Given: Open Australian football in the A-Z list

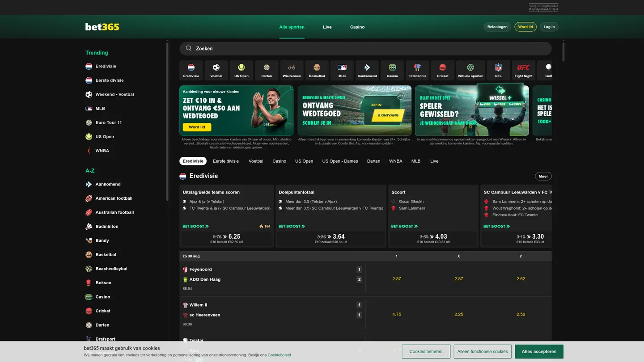Looking at the screenshot, I should pos(110,212).
